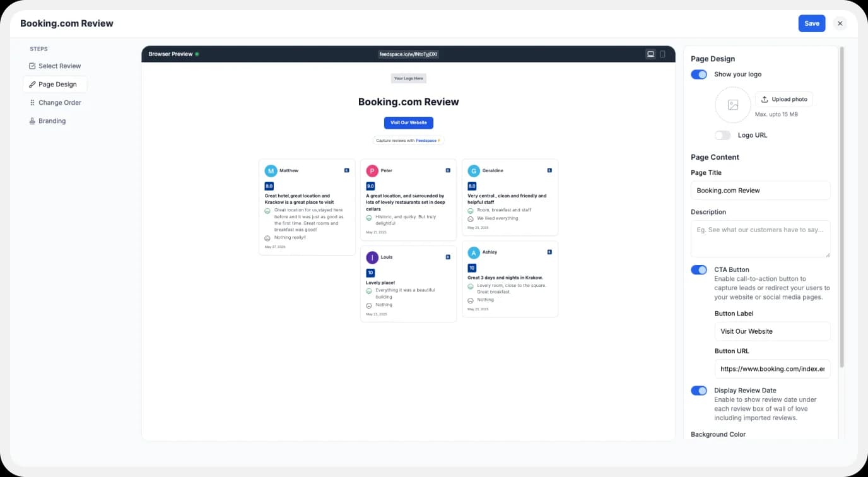Click the drag-handle icon beside Change Order
Screen dimensions: 868x477
point(31,102)
